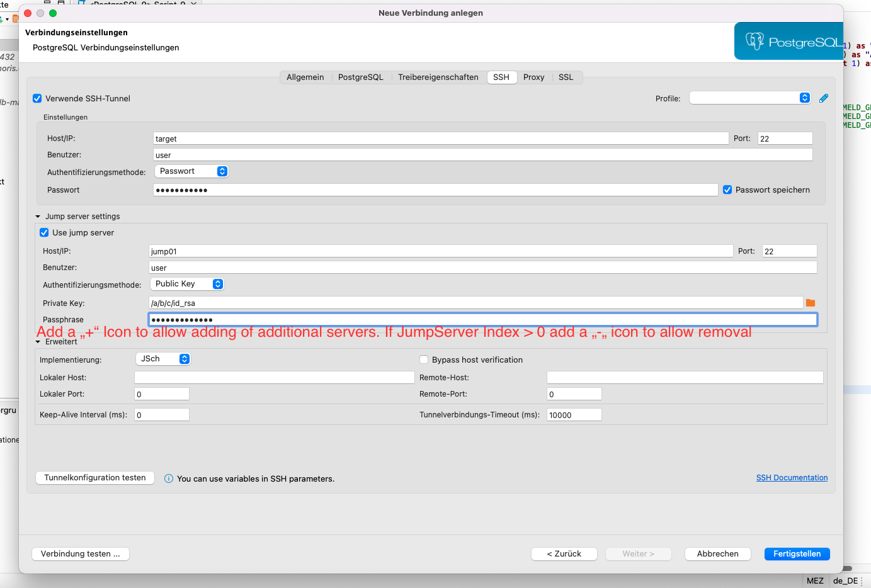Click the PostgreSQL logo banner
The width and height of the screenshot is (871, 588).
788,40
